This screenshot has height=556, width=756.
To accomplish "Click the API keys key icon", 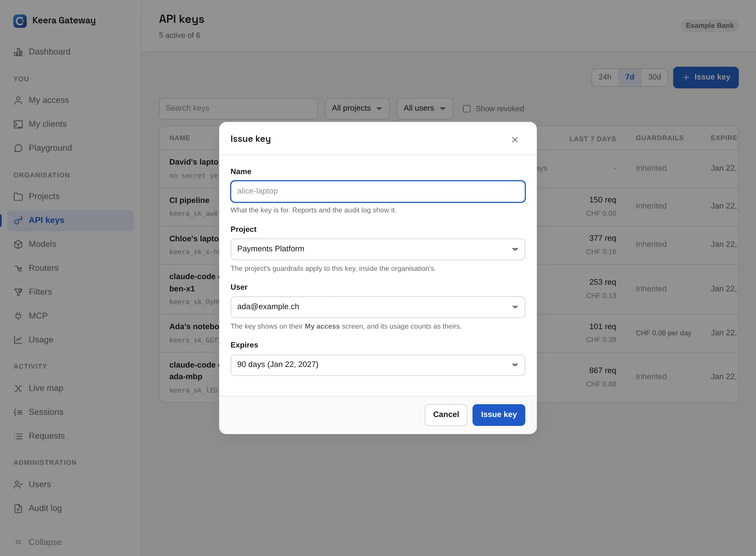I will 18,220.
